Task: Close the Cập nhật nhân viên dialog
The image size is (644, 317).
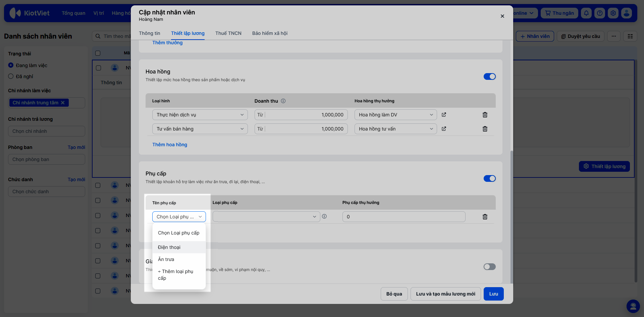Action: [x=502, y=16]
